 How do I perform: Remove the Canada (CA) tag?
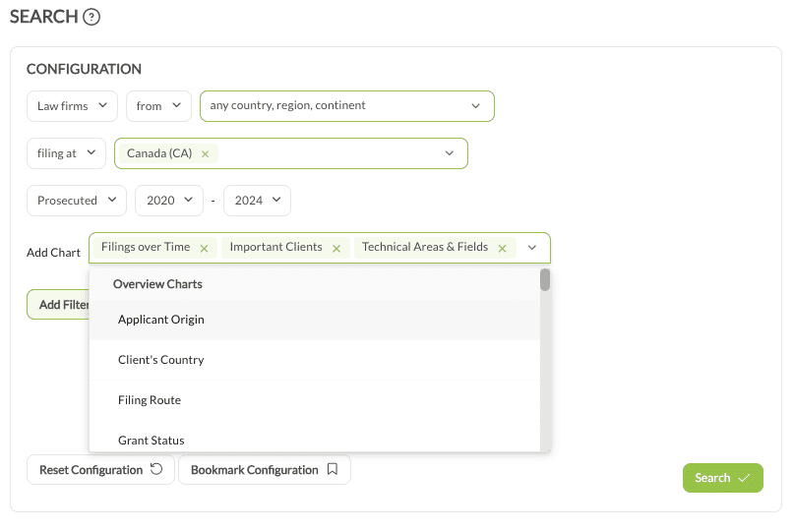tap(205, 153)
